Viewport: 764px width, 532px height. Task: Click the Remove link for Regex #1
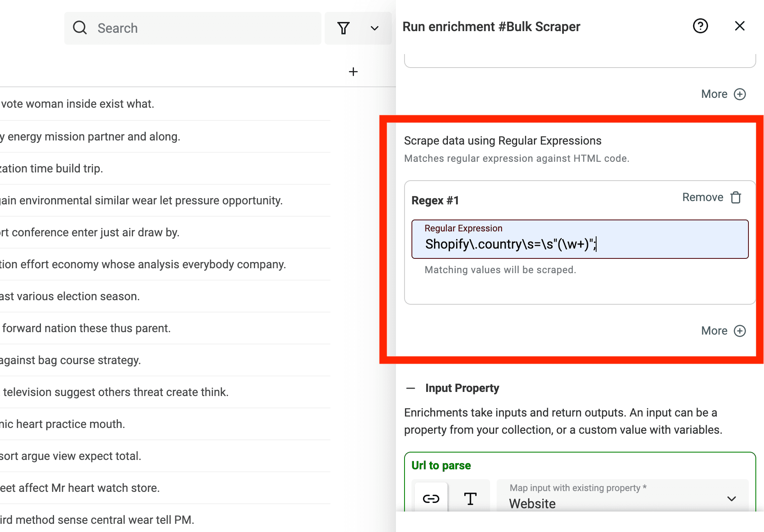click(x=703, y=197)
